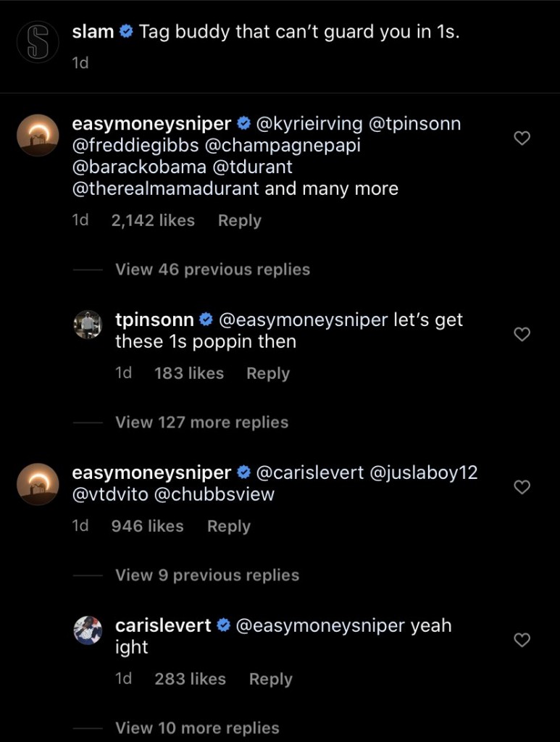Reply to carislevert's comment

[270, 680]
